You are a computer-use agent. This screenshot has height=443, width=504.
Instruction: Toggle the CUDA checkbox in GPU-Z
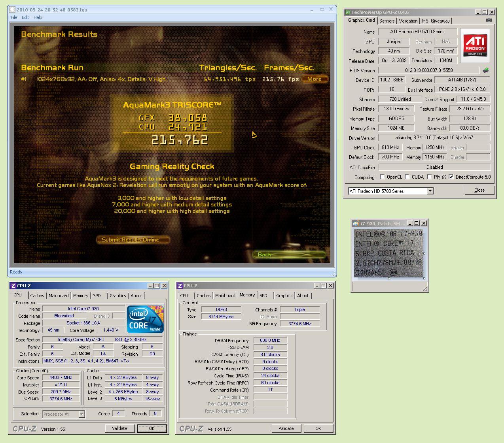coord(407,177)
